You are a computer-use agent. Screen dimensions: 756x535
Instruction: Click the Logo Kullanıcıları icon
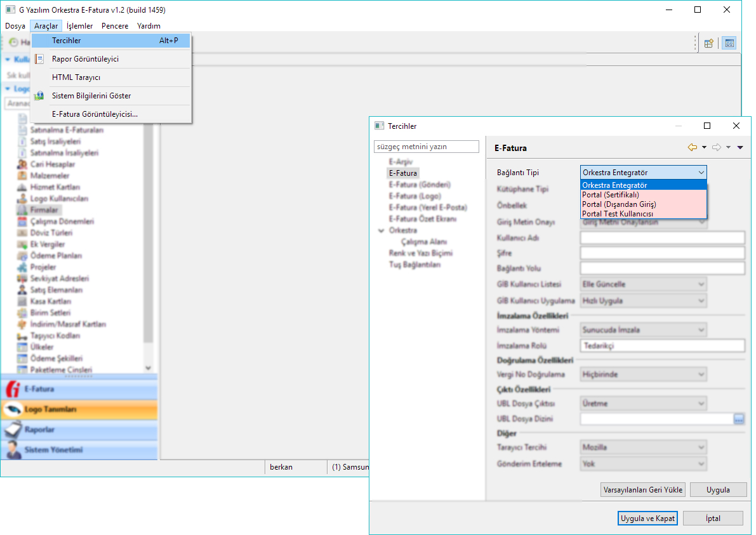coord(22,199)
